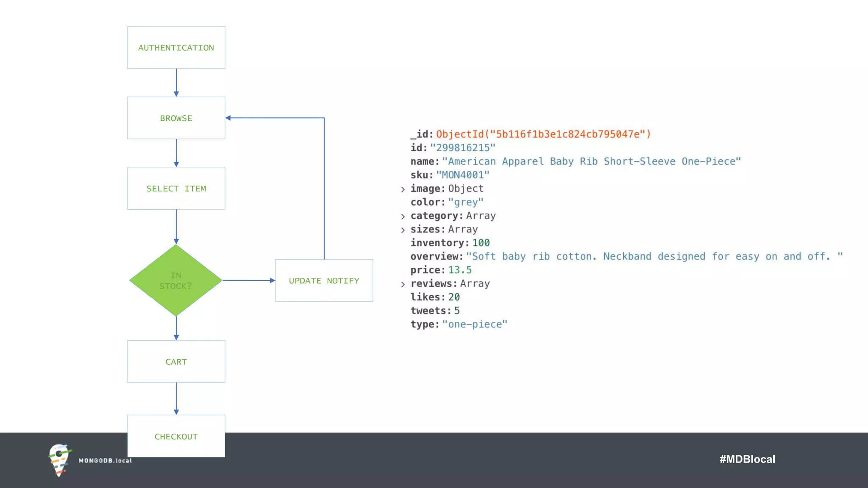Click the red ObjectId value
The height and width of the screenshot is (488, 868).
point(543,134)
